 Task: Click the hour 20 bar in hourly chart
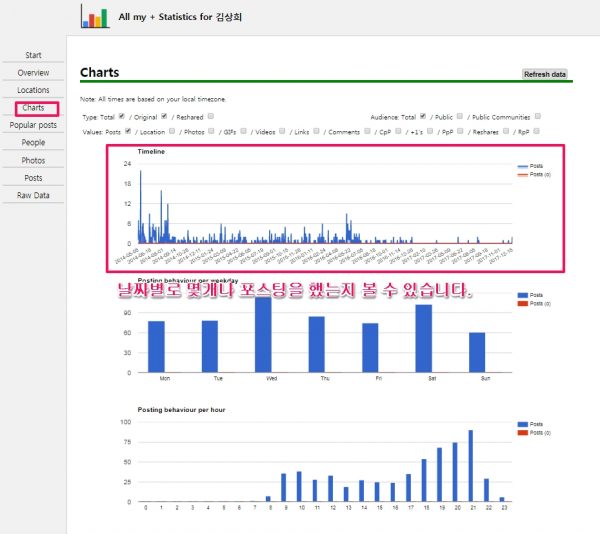(x=455, y=472)
